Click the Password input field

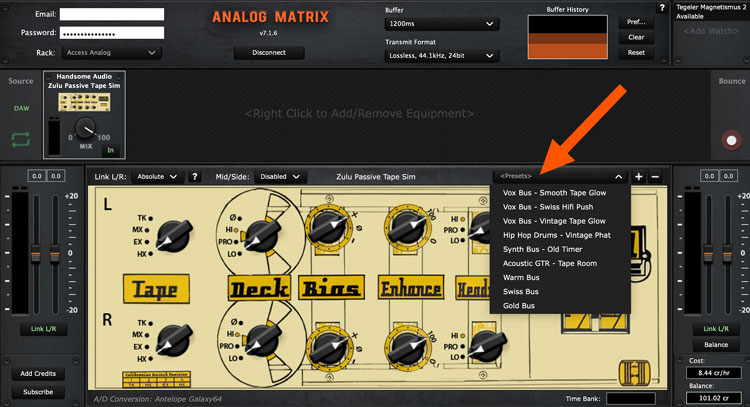point(111,33)
